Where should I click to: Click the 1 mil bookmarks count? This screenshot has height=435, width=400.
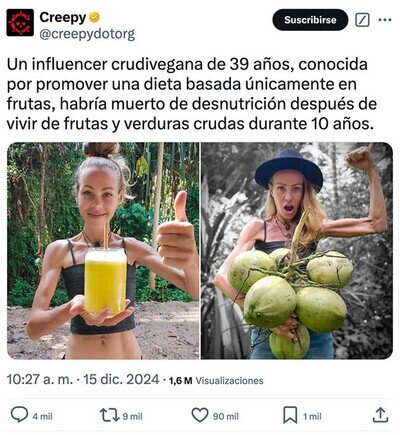tap(312, 416)
